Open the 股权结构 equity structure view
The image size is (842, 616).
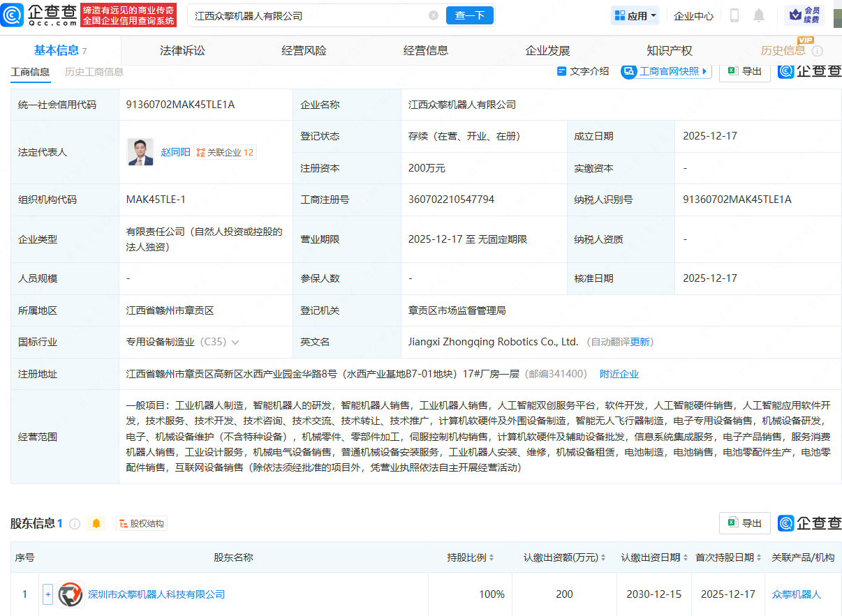(141, 523)
